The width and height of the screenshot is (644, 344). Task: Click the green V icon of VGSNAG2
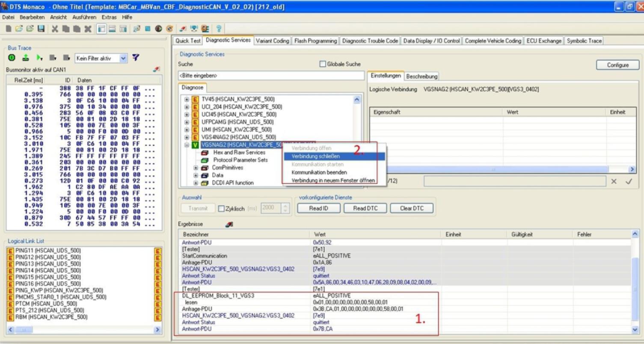(x=195, y=145)
